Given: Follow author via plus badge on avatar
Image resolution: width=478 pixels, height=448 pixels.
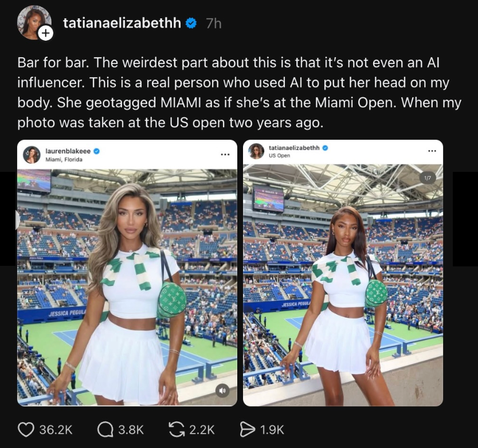Looking at the screenshot, I should point(45,34).
